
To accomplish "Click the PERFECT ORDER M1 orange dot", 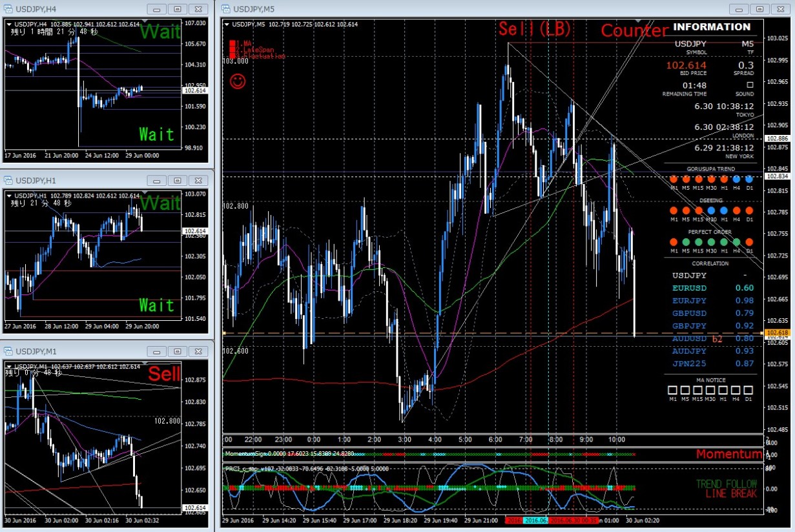I will point(674,242).
